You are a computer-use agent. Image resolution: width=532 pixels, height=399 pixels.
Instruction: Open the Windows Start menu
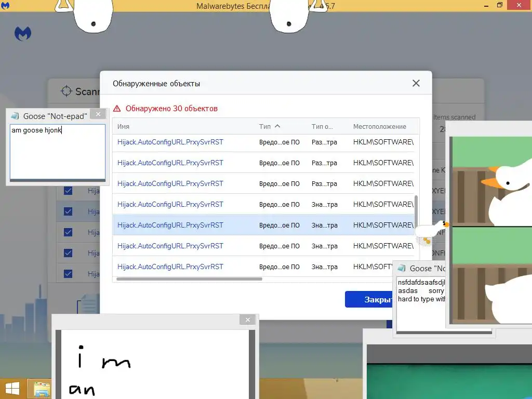(x=12, y=389)
